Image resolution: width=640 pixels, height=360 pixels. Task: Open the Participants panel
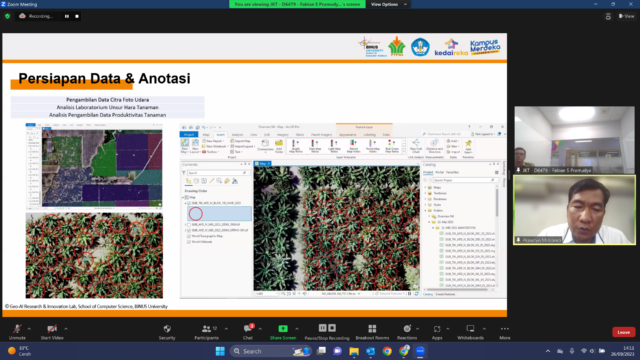207,331
